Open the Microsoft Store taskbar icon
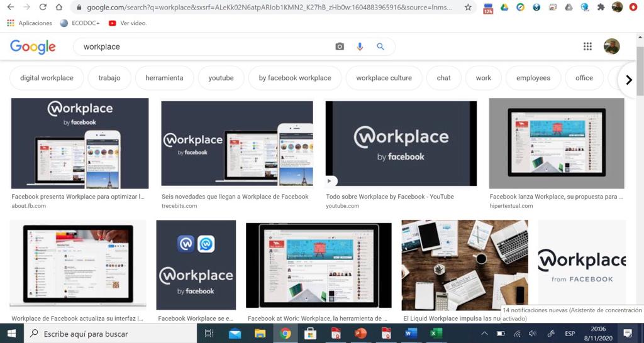Image resolution: width=644 pixels, height=343 pixels. pyautogui.click(x=311, y=333)
